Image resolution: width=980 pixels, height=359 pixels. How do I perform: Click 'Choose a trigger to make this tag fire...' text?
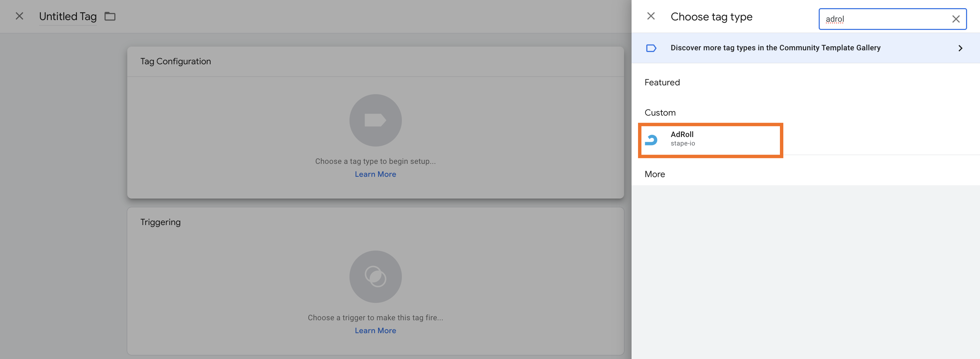point(375,318)
